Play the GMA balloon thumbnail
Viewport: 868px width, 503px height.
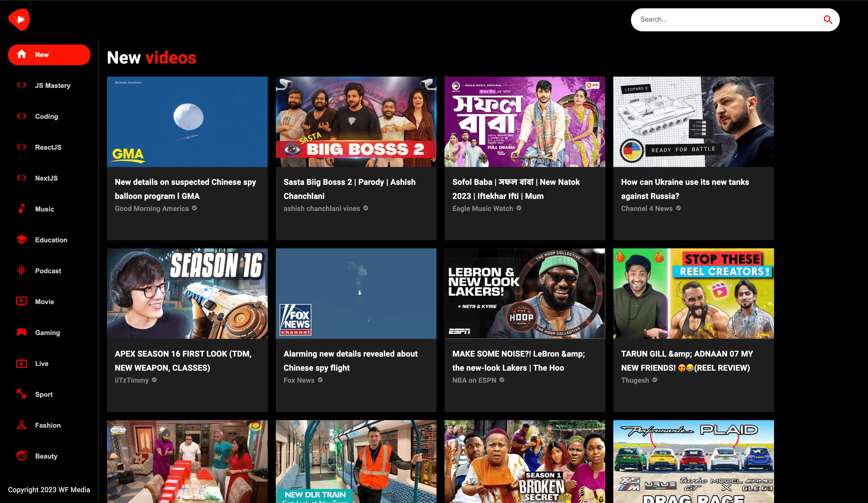coord(187,122)
